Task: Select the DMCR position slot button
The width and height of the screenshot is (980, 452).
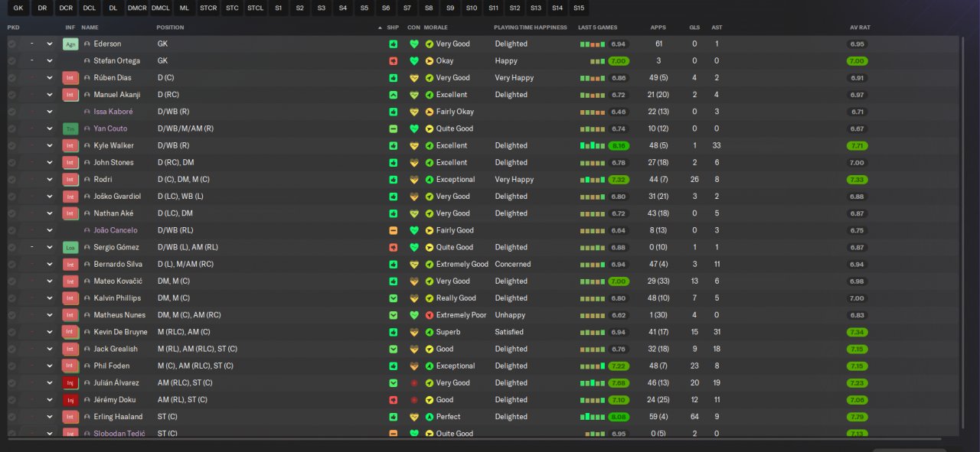Action: point(137,8)
